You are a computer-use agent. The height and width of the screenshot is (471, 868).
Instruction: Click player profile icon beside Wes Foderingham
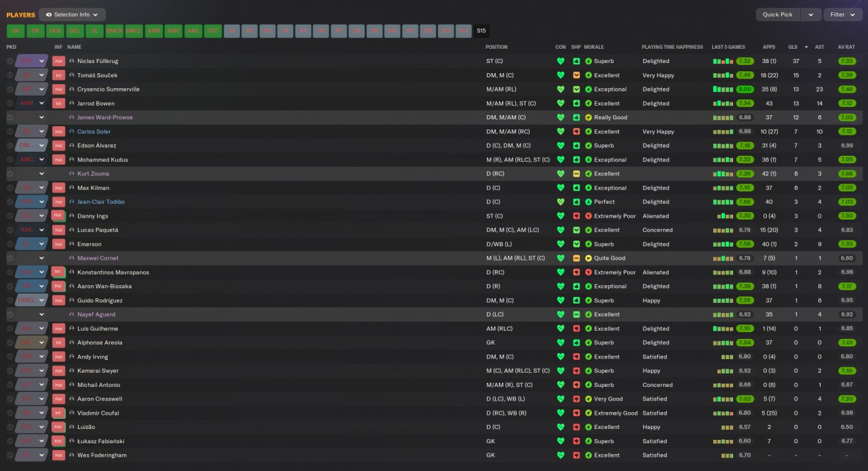click(x=72, y=455)
